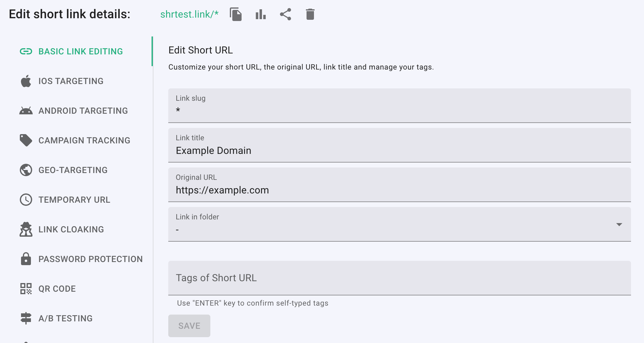This screenshot has width=644, height=343.
Task: Click the signpost icon for A/B testing
Action: pyautogui.click(x=26, y=318)
